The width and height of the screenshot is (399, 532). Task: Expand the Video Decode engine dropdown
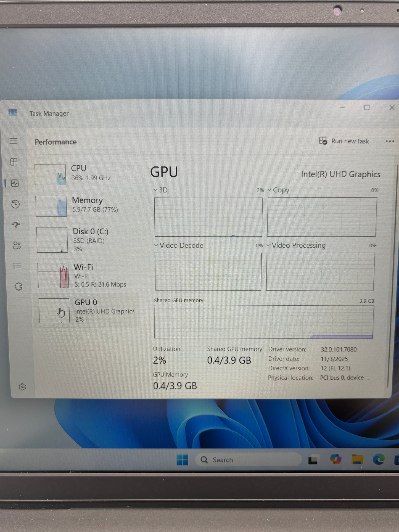[x=156, y=245]
